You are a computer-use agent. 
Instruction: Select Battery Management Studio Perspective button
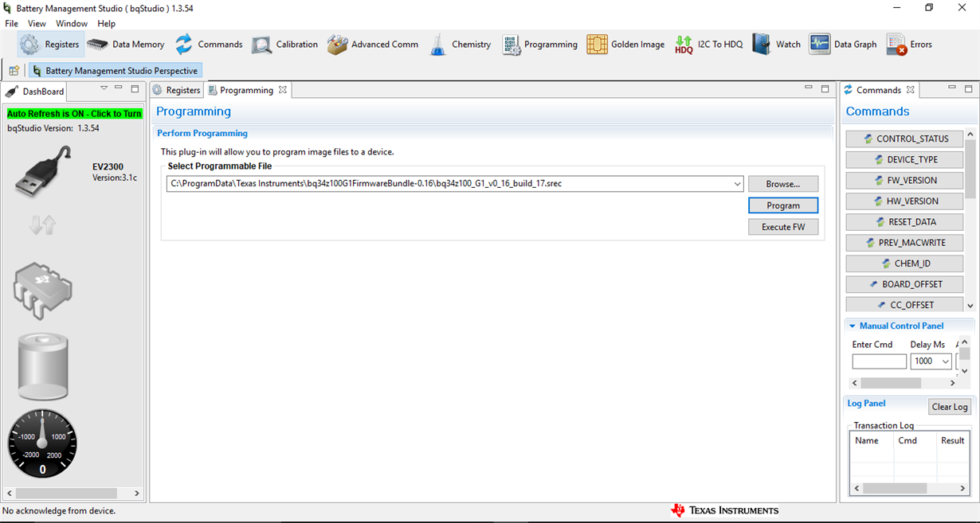click(x=116, y=71)
